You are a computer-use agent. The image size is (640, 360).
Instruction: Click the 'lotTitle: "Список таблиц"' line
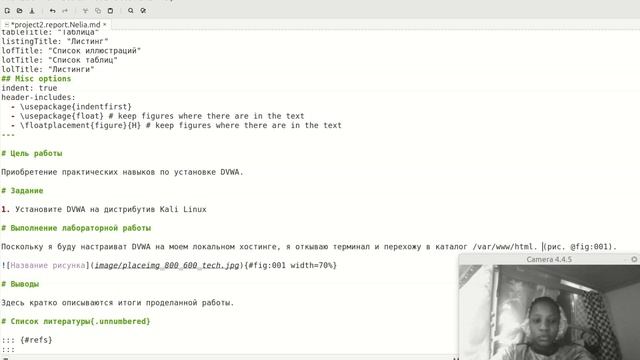tap(60, 60)
